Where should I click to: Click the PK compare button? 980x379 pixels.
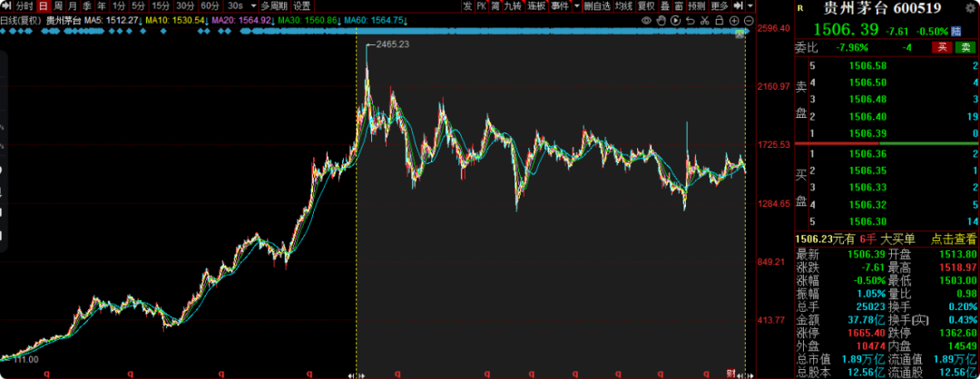click(481, 6)
